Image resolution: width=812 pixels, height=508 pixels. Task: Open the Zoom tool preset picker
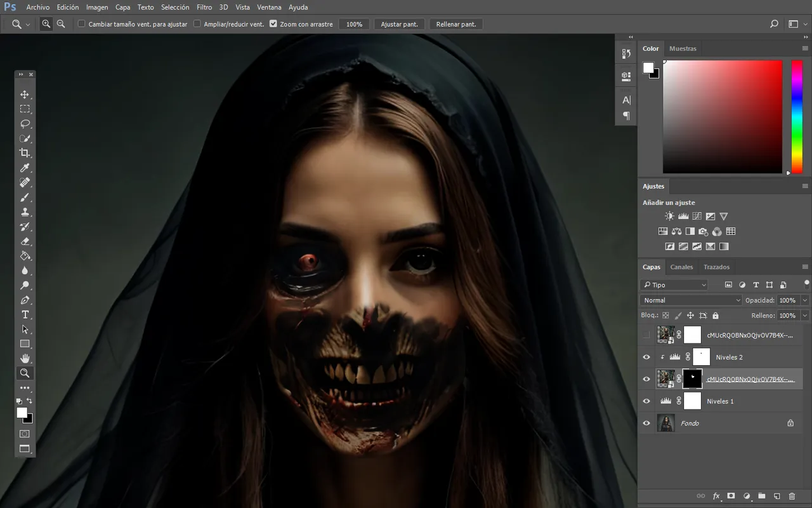tap(21, 24)
